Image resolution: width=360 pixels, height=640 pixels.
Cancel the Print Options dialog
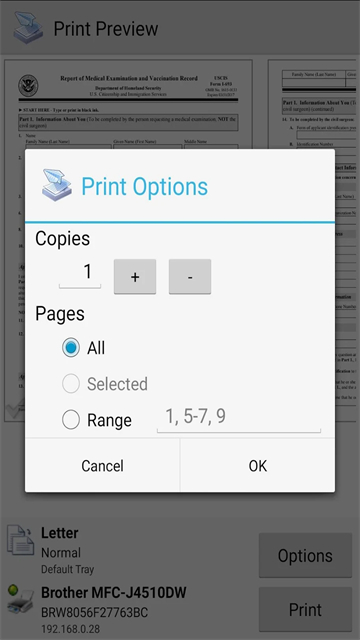pos(102,466)
